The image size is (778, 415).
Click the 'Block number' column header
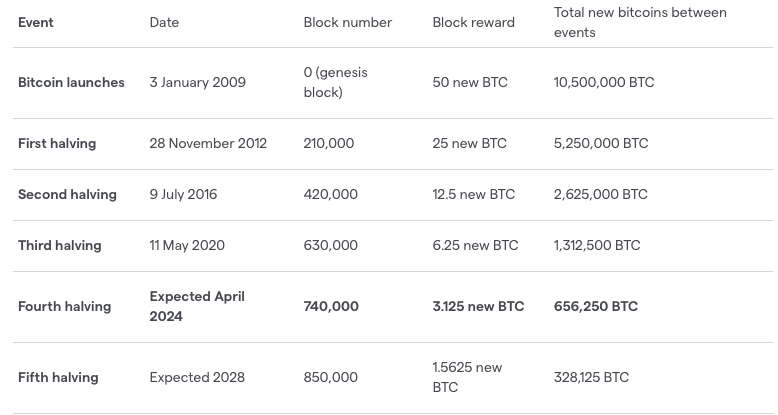click(347, 22)
